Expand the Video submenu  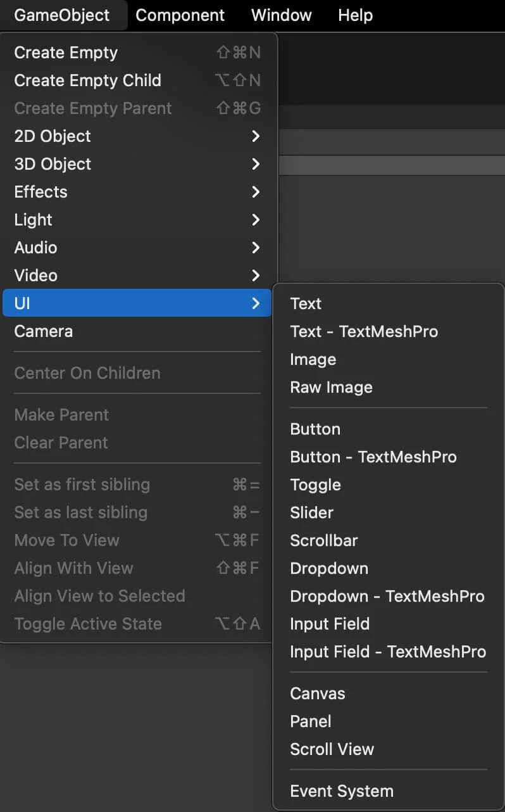(x=137, y=276)
